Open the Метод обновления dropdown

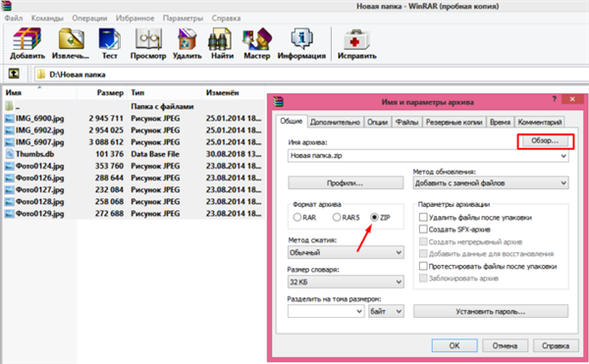coord(563,183)
